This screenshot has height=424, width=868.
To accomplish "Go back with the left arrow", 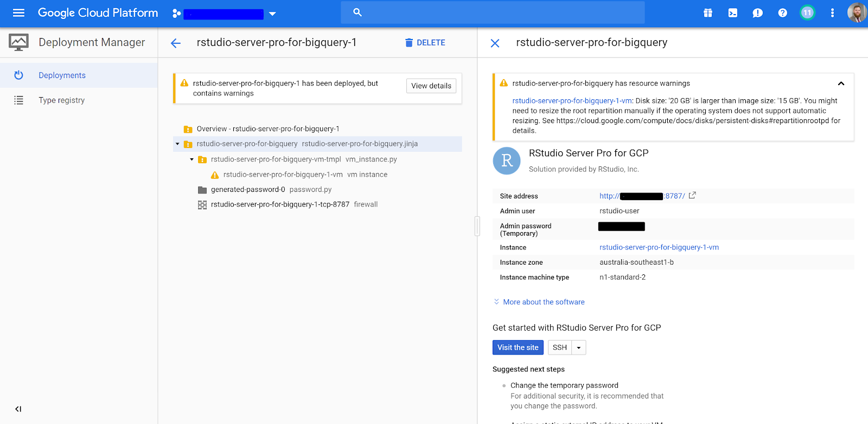I will click(x=175, y=43).
